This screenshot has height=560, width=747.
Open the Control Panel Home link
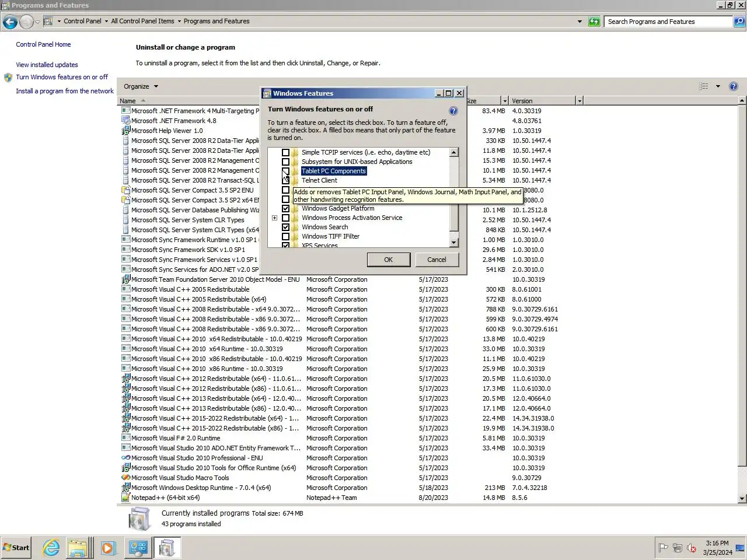(x=43, y=44)
